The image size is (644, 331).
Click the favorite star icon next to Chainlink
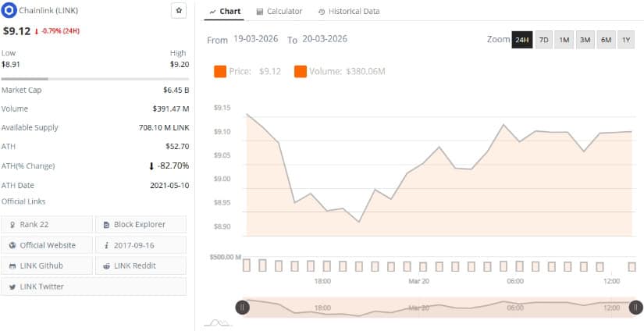click(178, 11)
